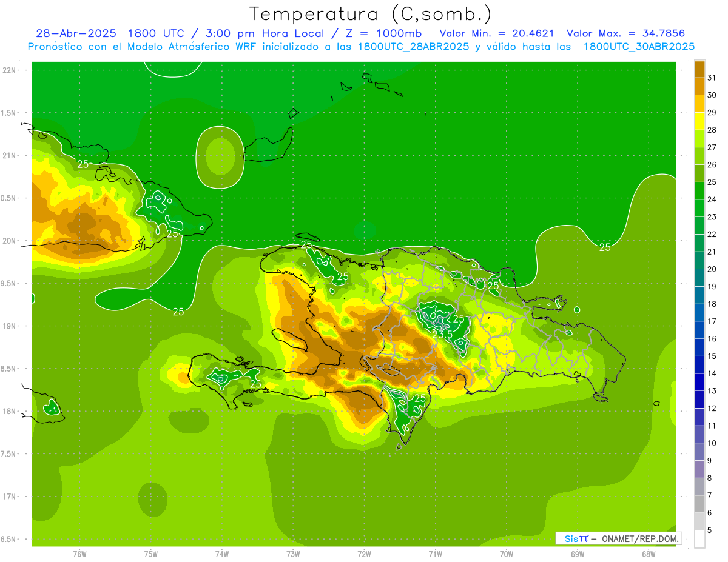Click the '23' legend scale label
Image resolution: width=728 pixels, height=562 pixels.
pos(712,217)
